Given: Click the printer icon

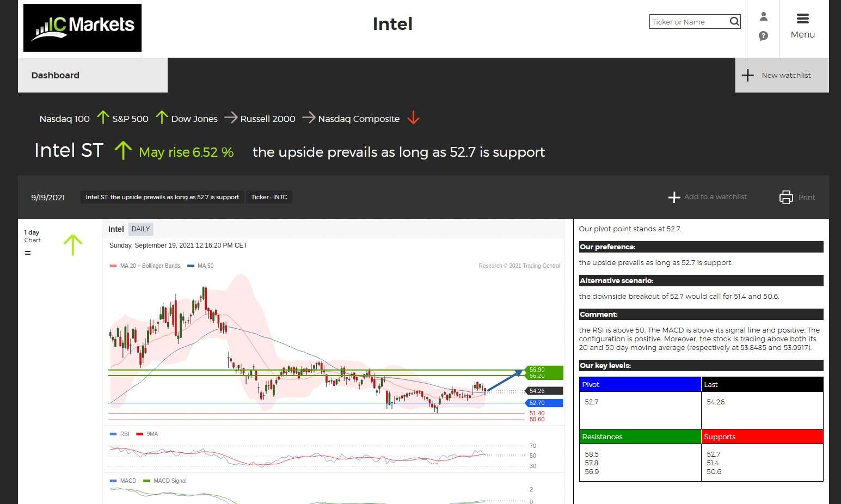Looking at the screenshot, I should (x=786, y=197).
